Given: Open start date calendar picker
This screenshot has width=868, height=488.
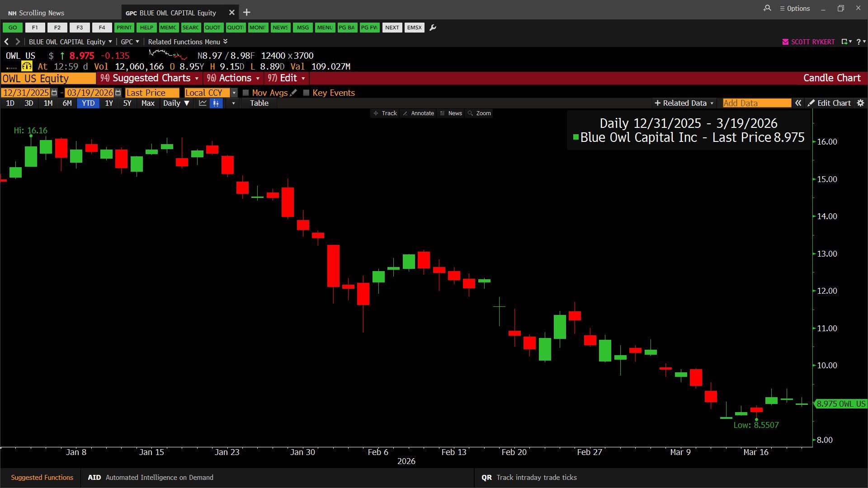Looking at the screenshot, I should [54, 93].
